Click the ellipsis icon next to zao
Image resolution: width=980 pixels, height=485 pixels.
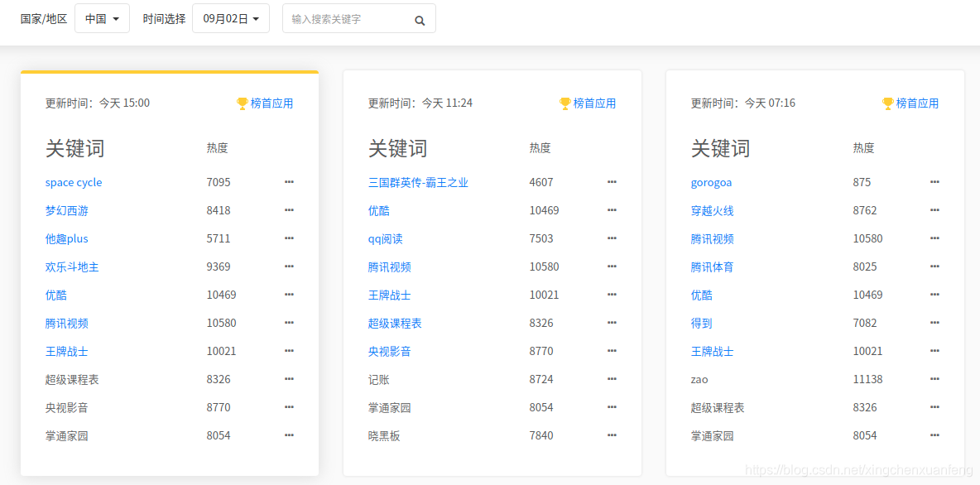pyautogui.click(x=934, y=378)
